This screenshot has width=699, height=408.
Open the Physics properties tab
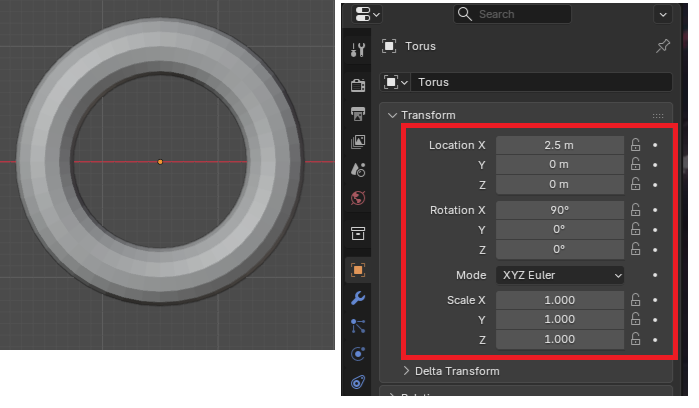358,354
